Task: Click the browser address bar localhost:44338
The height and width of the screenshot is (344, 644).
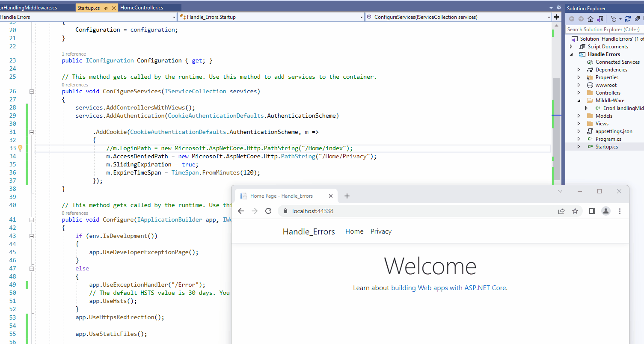Action: [419, 211]
